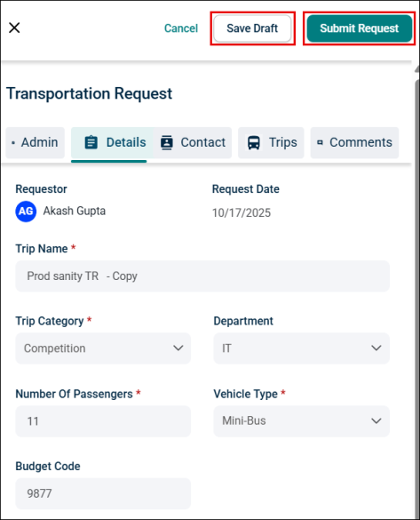
Task: Focus the Number Of Passengers field
Action: (103, 421)
